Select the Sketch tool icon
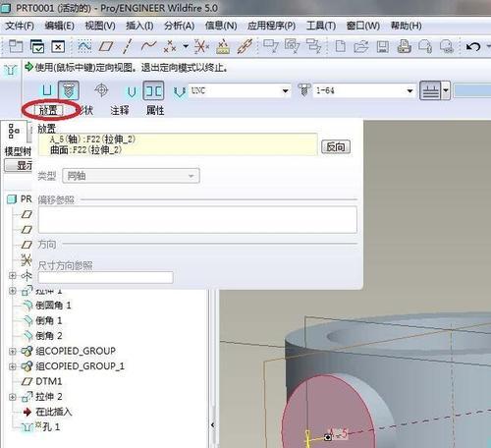 [x=84, y=46]
